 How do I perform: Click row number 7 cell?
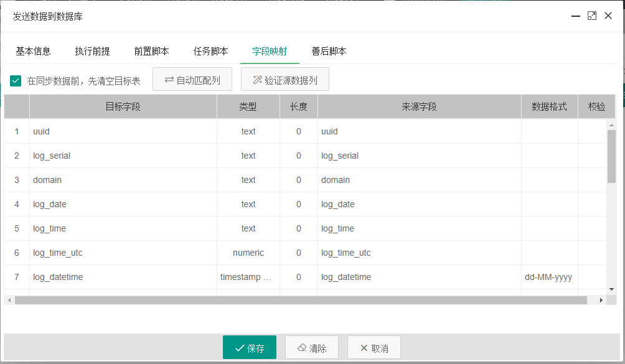click(x=17, y=277)
